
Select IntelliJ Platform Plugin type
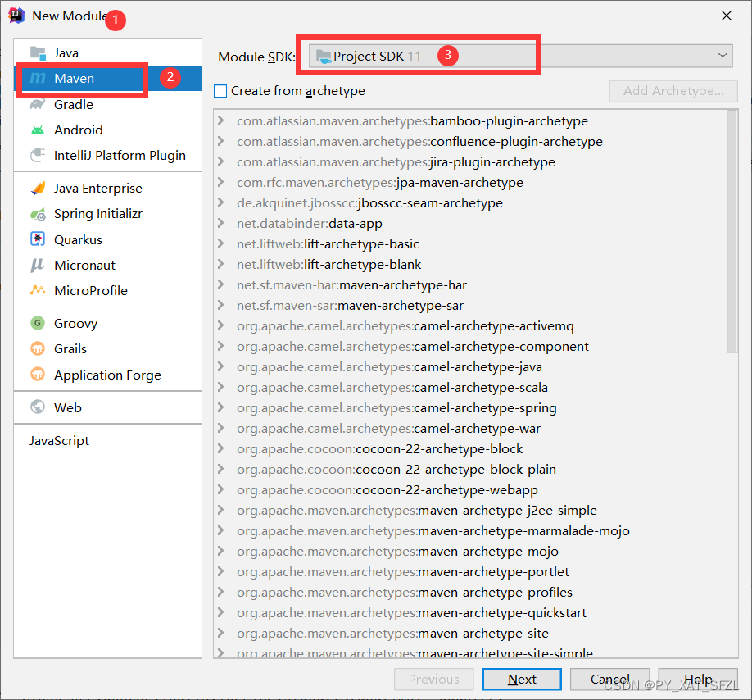[x=108, y=155]
